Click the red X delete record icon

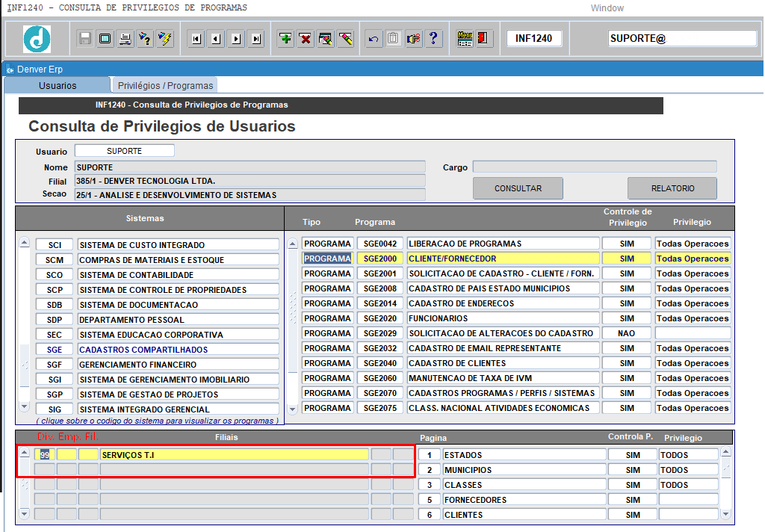point(306,39)
